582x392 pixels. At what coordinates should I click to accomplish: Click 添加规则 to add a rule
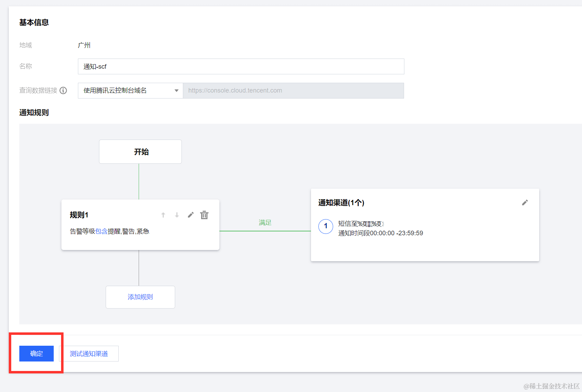(140, 297)
